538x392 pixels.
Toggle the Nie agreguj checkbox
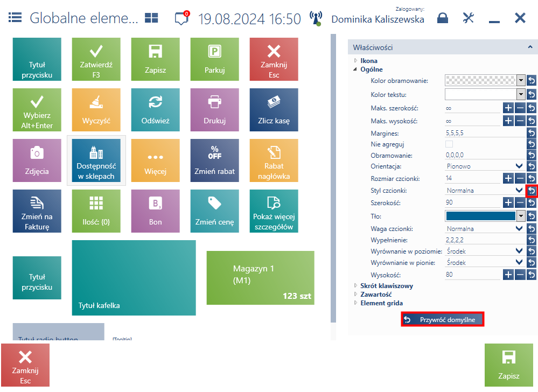449,144
